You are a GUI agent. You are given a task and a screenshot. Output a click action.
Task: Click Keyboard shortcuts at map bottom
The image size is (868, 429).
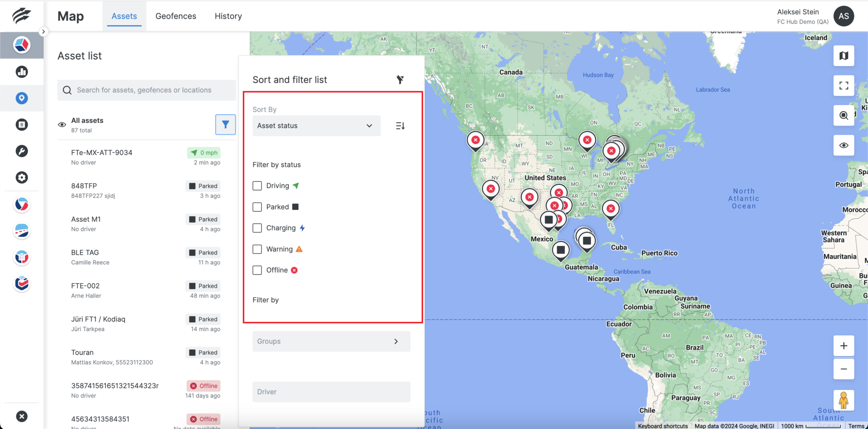point(662,426)
